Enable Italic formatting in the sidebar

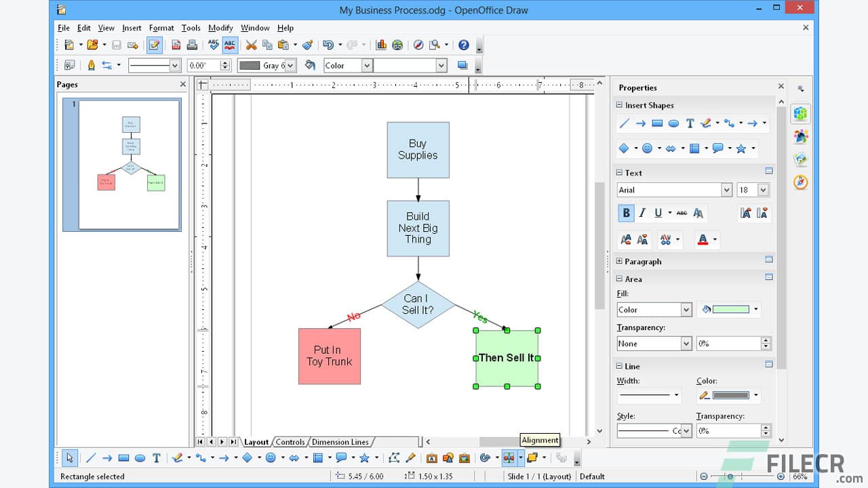click(x=642, y=213)
